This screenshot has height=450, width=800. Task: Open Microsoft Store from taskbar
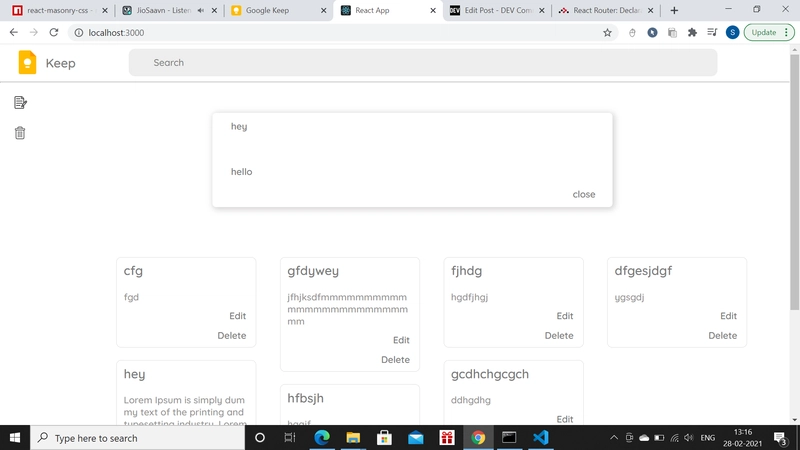coord(384,438)
